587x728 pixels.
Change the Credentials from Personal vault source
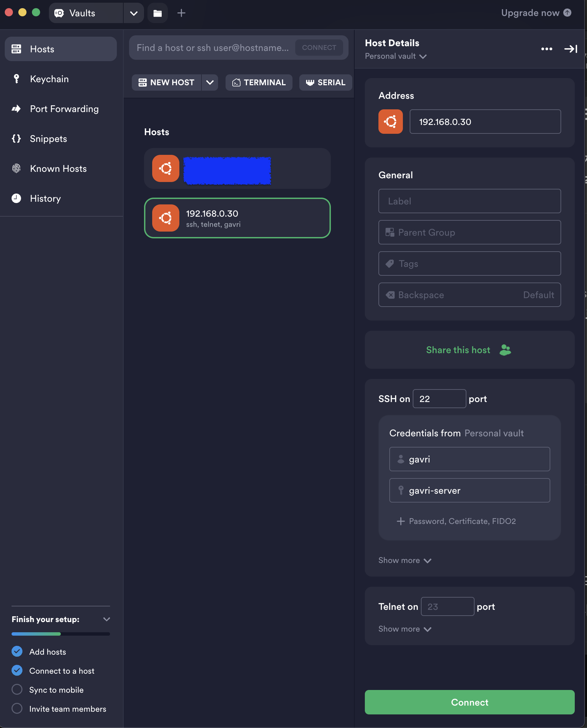coord(494,433)
